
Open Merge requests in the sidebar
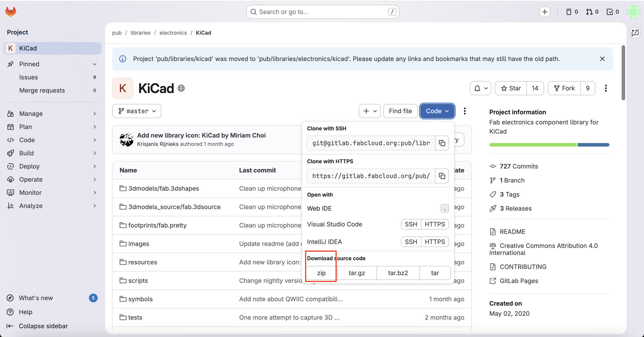pyautogui.click(x=53, y=90)
